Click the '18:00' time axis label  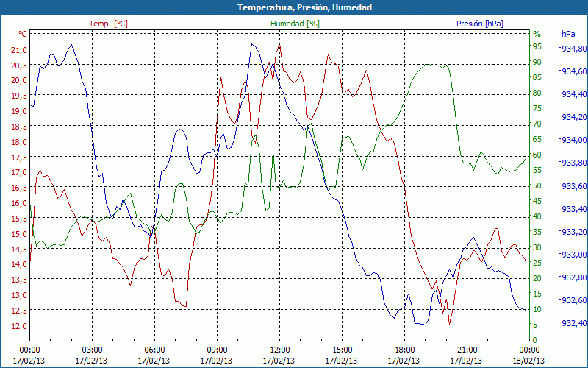(x=404, y=350)
